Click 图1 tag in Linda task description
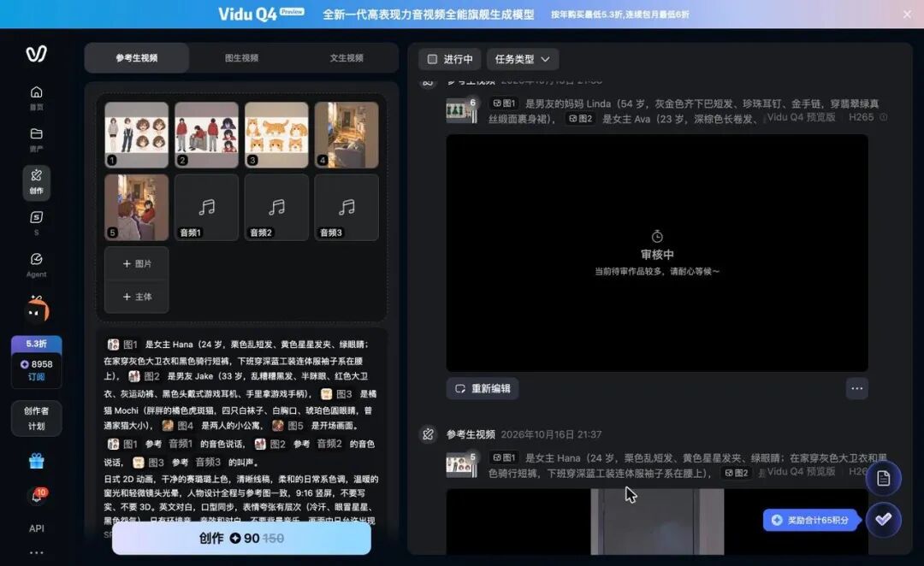This screenshot has height=566, width=924. coord(504,103)
